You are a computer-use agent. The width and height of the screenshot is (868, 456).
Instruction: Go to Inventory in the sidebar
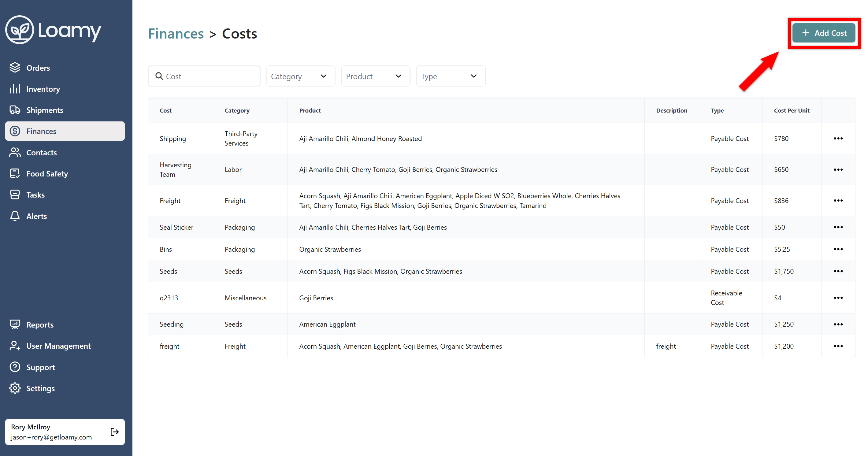coord(43,89)
